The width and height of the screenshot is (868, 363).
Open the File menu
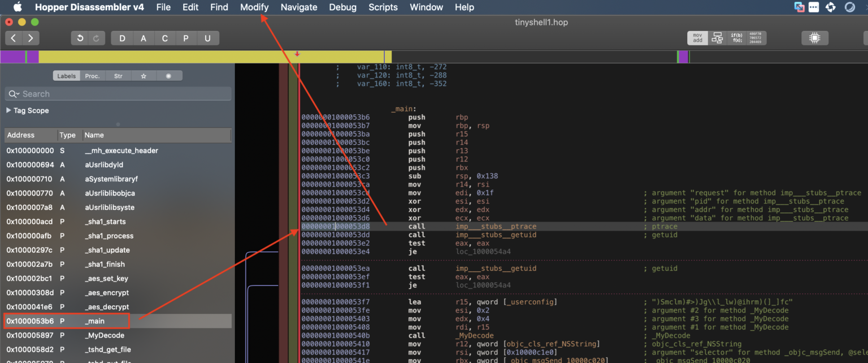[x=163, y=7]
